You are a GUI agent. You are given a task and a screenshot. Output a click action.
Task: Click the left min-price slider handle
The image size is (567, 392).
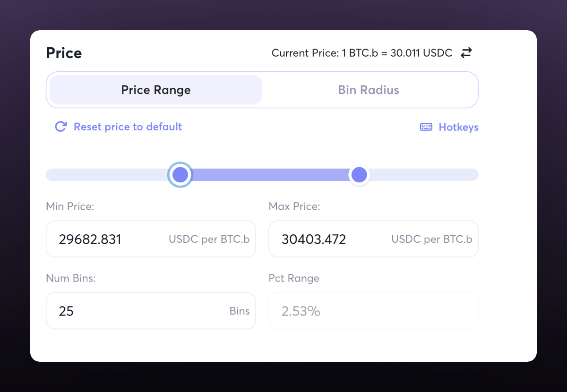tap(180, 175)
